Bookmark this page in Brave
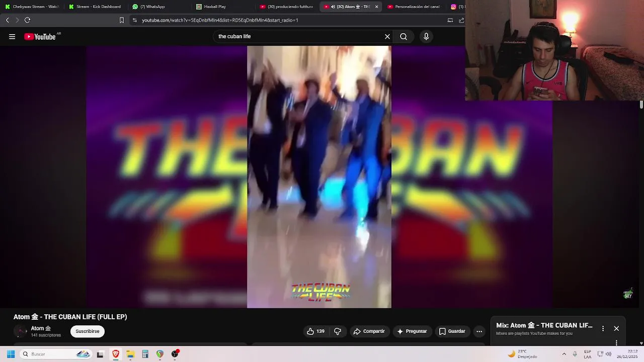Screen dimensions: 644x362 121,20
